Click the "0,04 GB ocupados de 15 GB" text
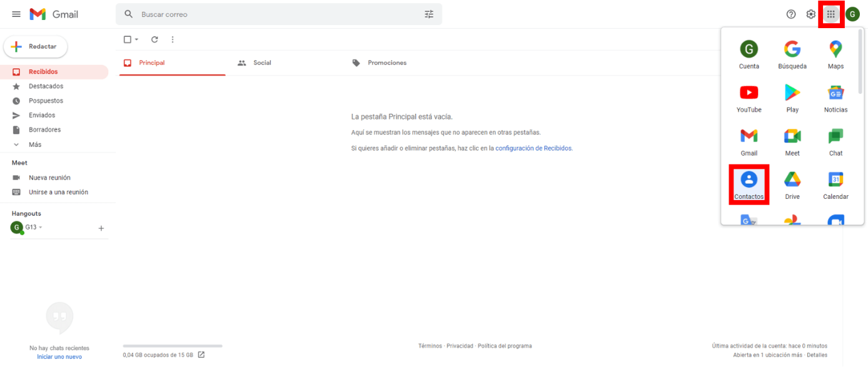868x374 pixels. [158, 355]
